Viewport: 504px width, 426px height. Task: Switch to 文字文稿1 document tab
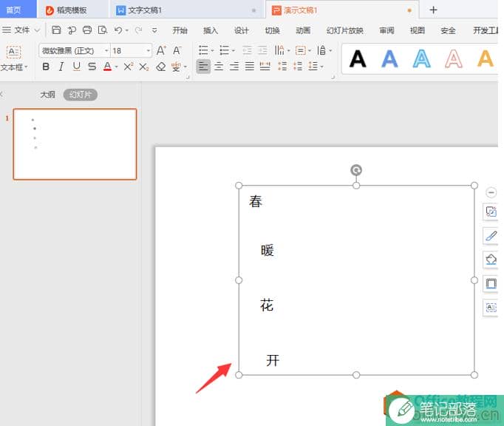(187, 10)
